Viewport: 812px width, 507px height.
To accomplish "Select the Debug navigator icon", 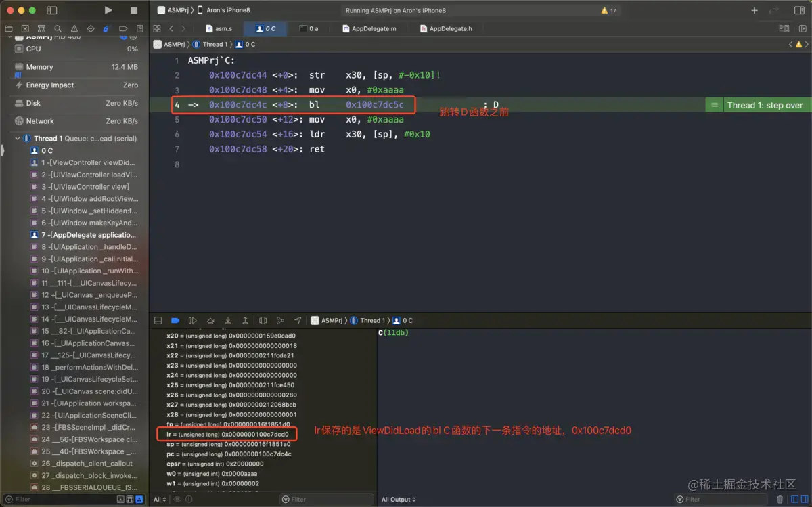I will 106,29.
